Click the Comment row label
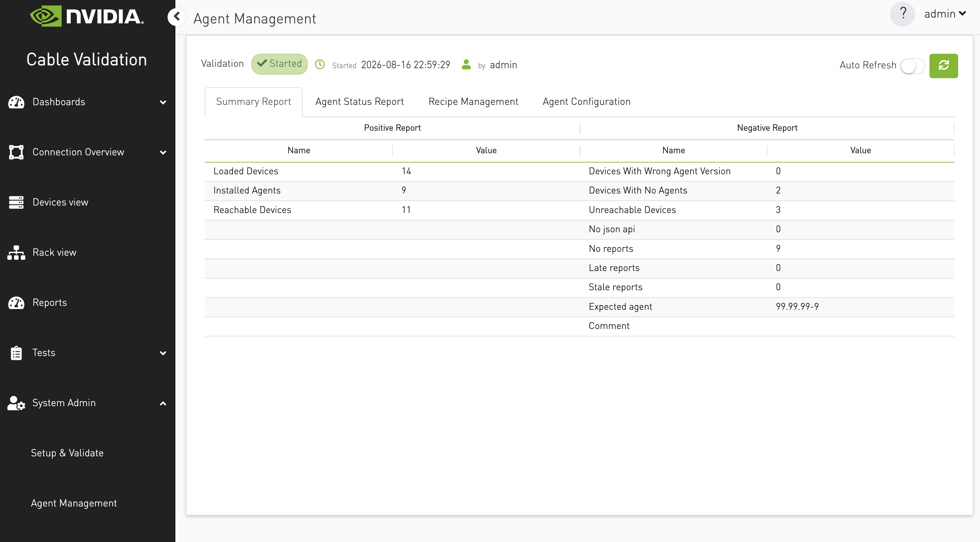 pyautogui.click(x=609, y=326)
